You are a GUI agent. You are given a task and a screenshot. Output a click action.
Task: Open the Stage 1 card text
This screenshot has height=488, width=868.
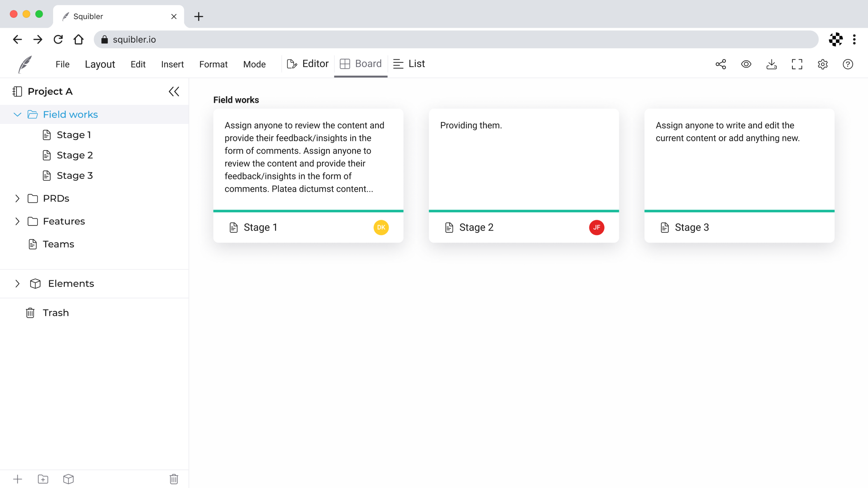pyautogui.click(x=304, y=157)
